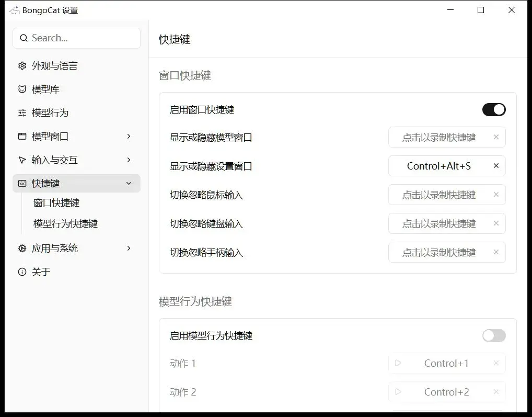Open the 外观与语言 settings page
Image resolution: width=532 pixels, height=417 pixels.
coord(76,65)
